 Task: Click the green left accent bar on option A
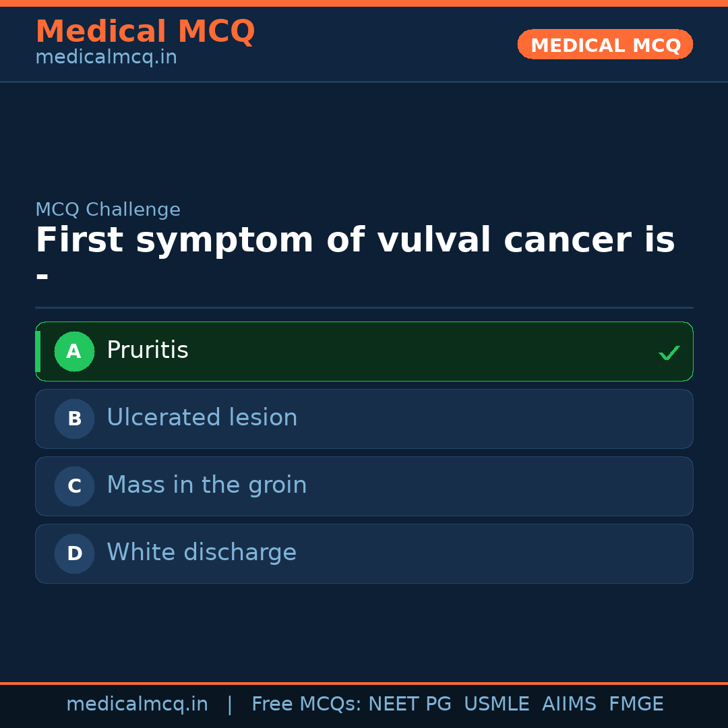click(38, 351)
